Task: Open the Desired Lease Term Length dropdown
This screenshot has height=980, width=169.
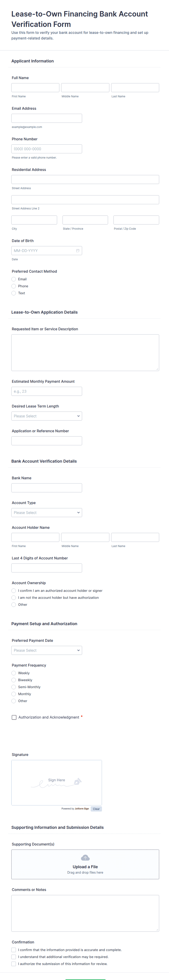Action: click(x=47, y=416)
